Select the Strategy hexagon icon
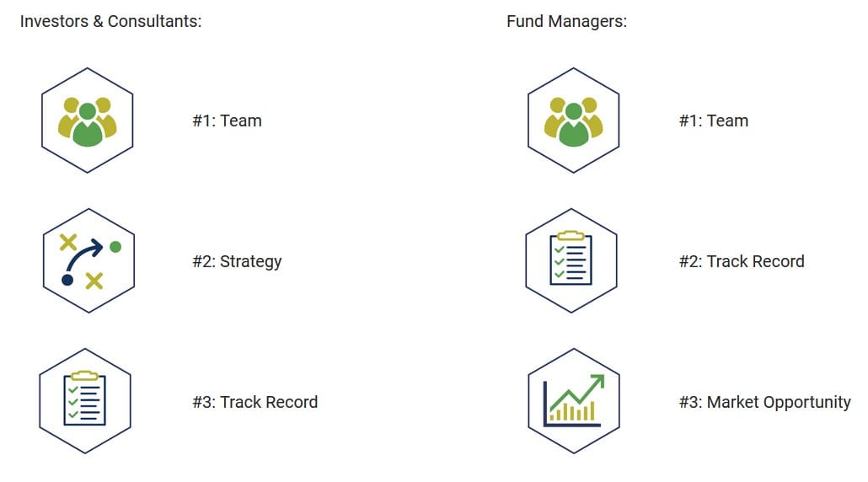The width and height of the screenshot is (868, 482). (x=88, y=261)
